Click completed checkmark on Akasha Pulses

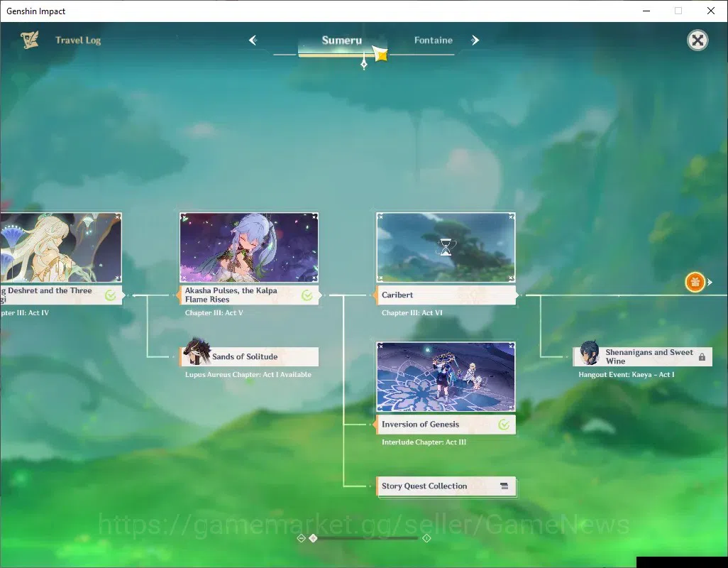(307, 295)
